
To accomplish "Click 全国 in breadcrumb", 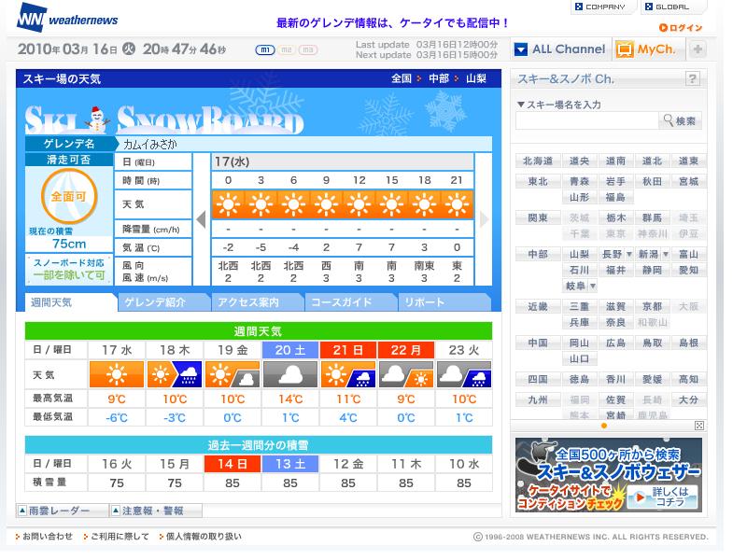I will [x=402, y=78].
